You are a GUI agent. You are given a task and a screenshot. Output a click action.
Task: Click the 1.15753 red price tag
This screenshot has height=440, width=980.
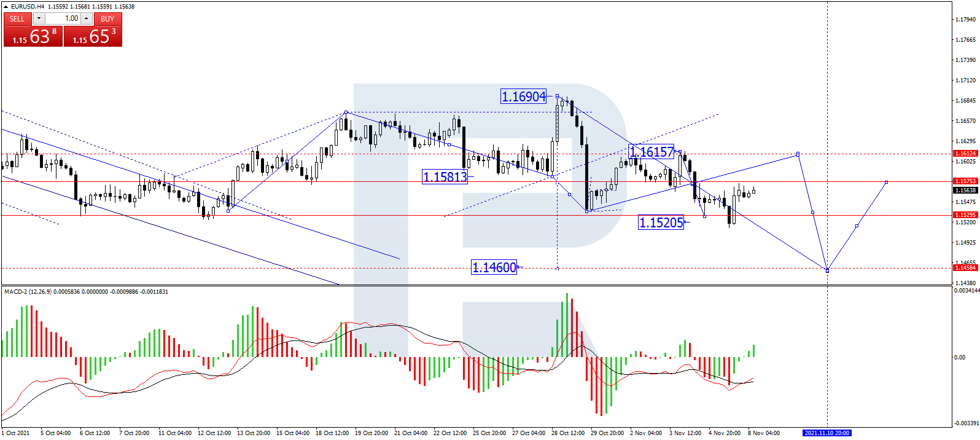[965, 181]
